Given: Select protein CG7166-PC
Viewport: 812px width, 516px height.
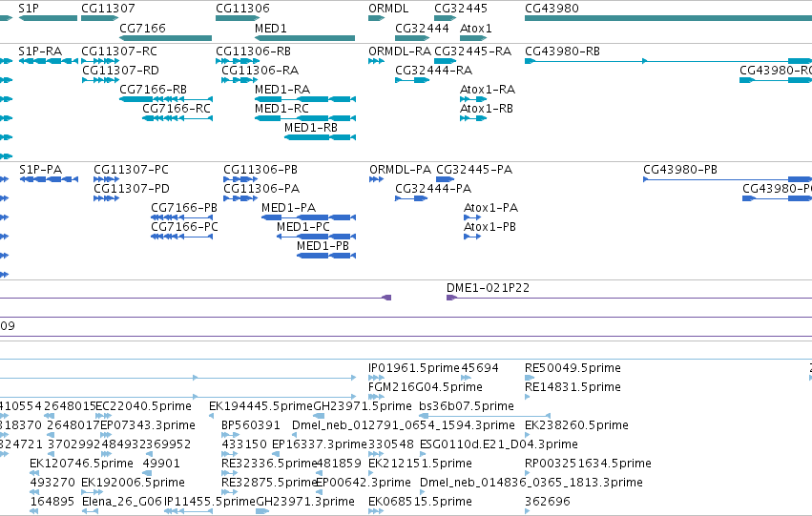Looking at the screenshot, I should tap(181, 237).
